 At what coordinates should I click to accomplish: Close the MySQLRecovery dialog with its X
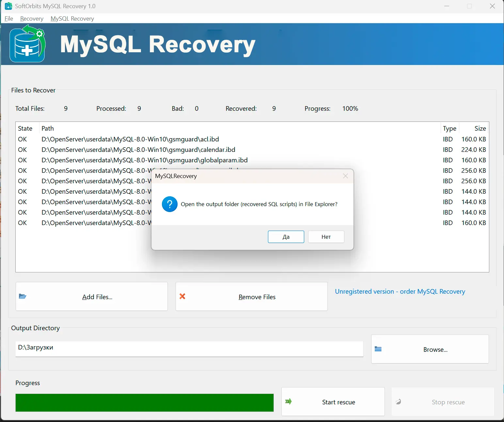click(345, 176)
